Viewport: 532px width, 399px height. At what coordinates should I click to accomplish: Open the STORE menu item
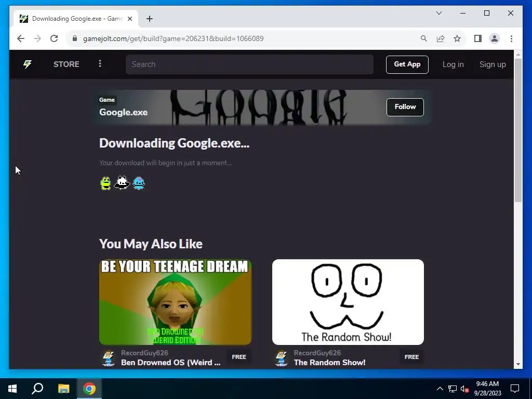(66, 64)
